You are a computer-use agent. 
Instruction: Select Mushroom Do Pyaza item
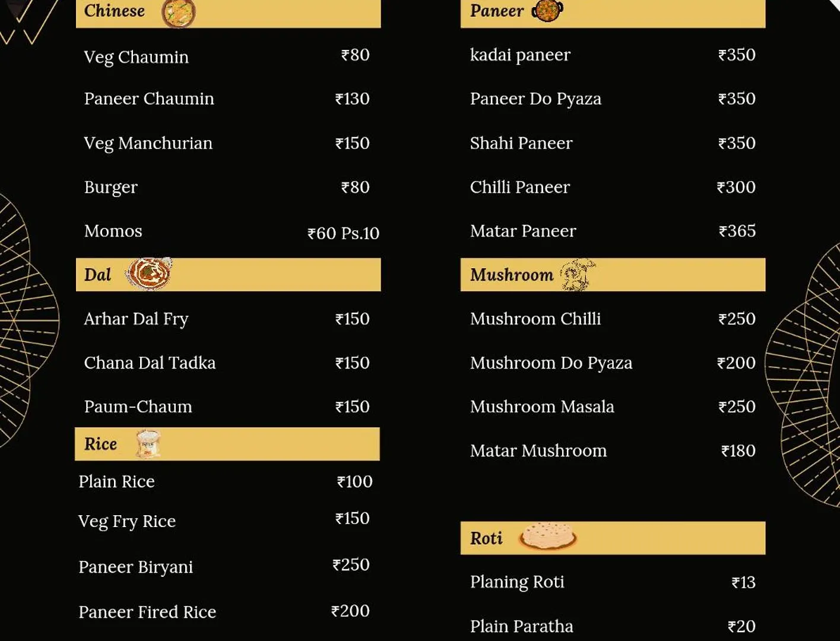pyautogui.click(x=613, y=363)
